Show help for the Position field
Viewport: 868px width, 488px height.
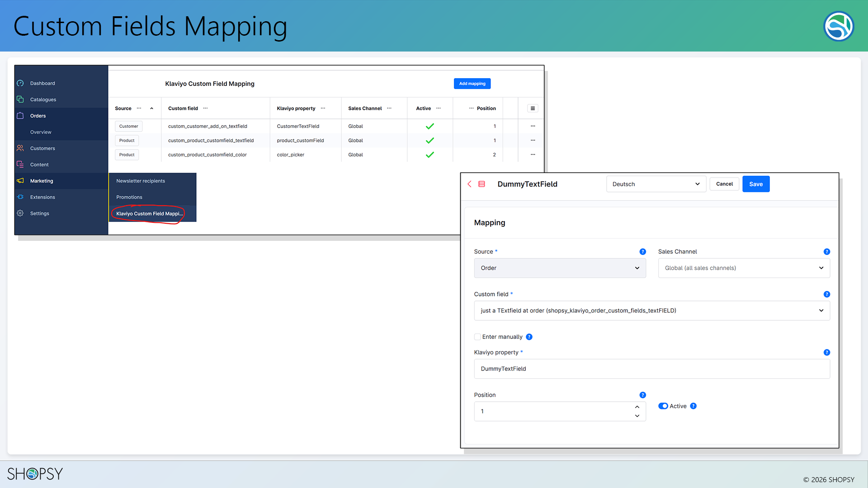(642, 395)
